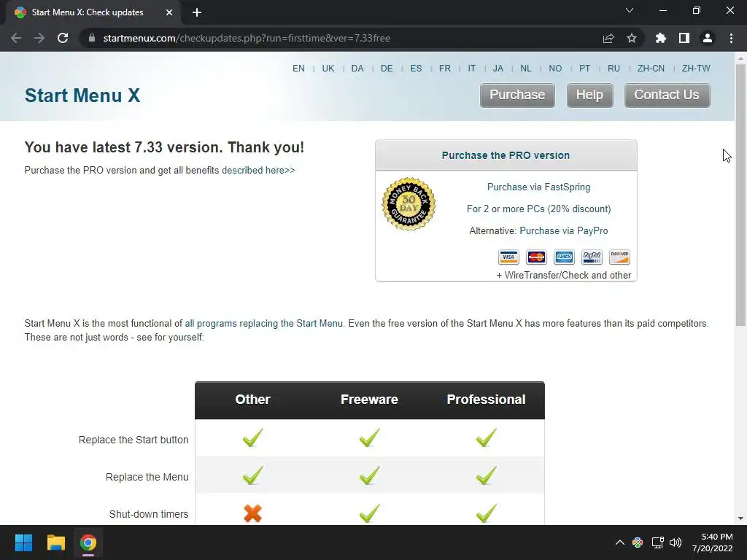The height and width of the screenshot is (560, 747).
Task: Switch language to EN
Action: [x=298, y=69]
